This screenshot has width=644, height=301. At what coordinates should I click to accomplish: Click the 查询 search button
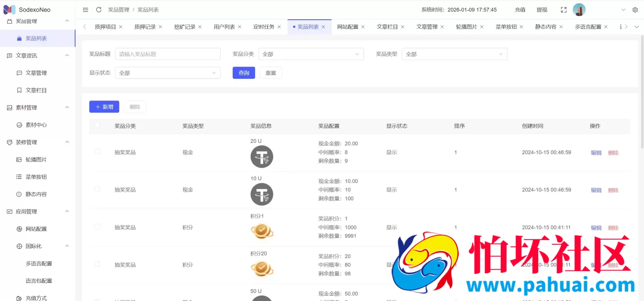click(x=244, y=73)
